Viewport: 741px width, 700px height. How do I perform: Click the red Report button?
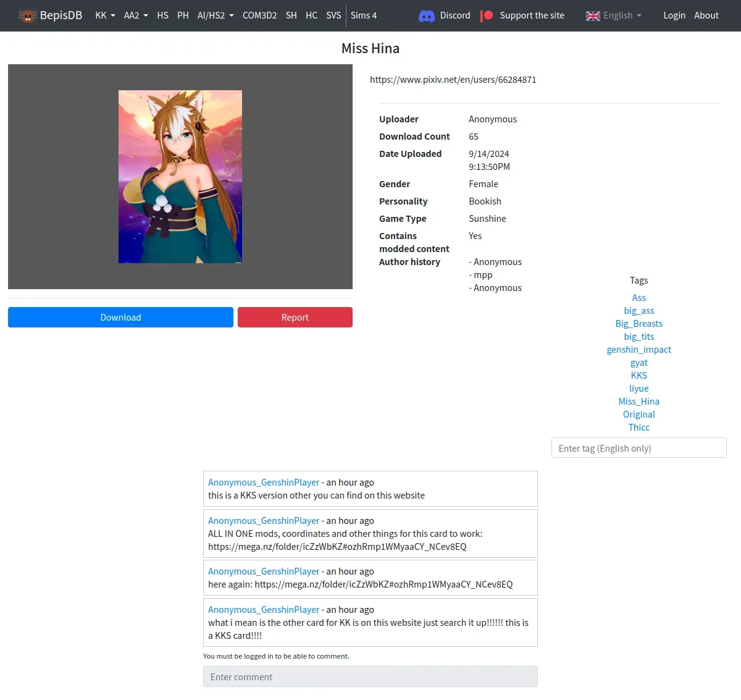tap(295, 318)
